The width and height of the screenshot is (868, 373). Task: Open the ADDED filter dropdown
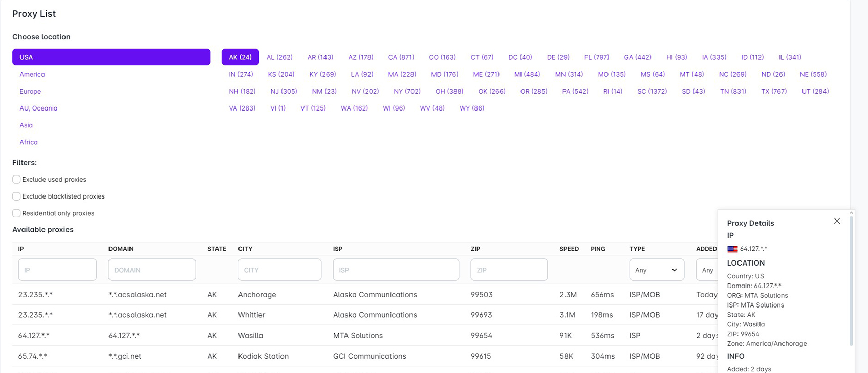pyautogui.click(x=707, y=270)
